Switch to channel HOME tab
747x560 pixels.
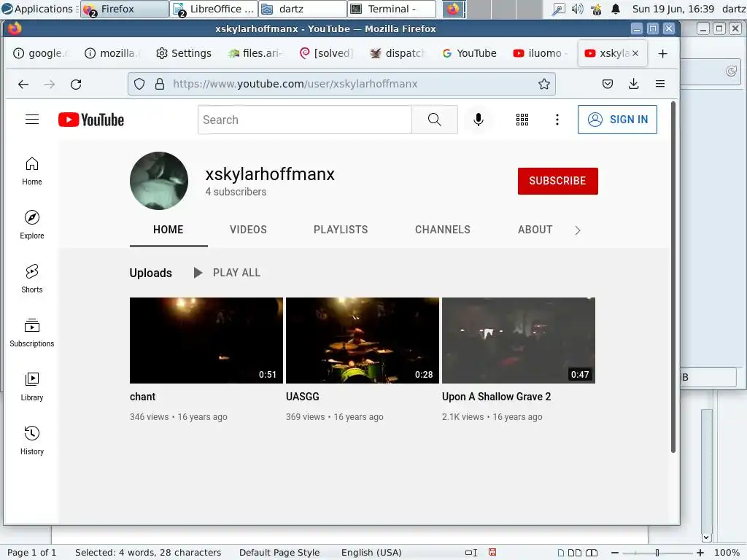tap(169, 230)
